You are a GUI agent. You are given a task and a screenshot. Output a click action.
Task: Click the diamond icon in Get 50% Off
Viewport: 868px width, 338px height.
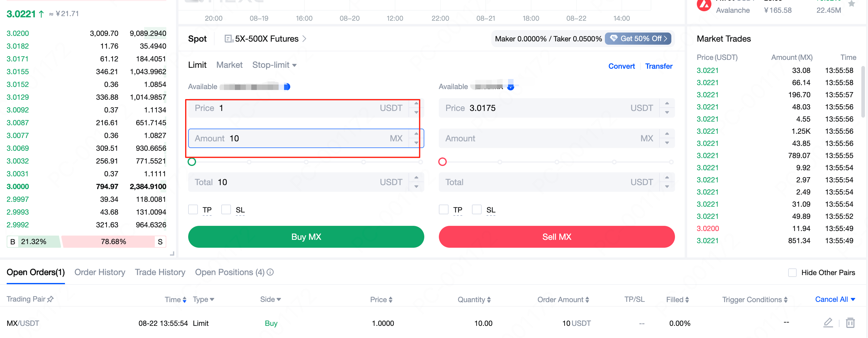pos(614,39)
